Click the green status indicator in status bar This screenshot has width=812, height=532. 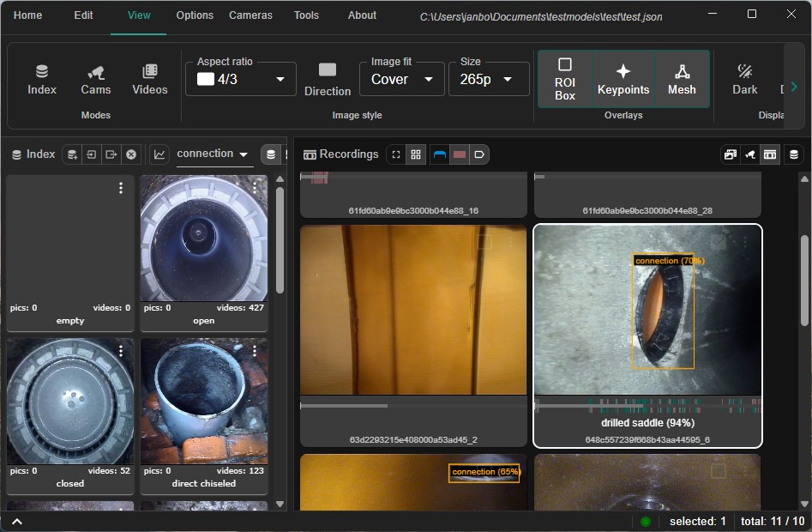tap(646, 522)
